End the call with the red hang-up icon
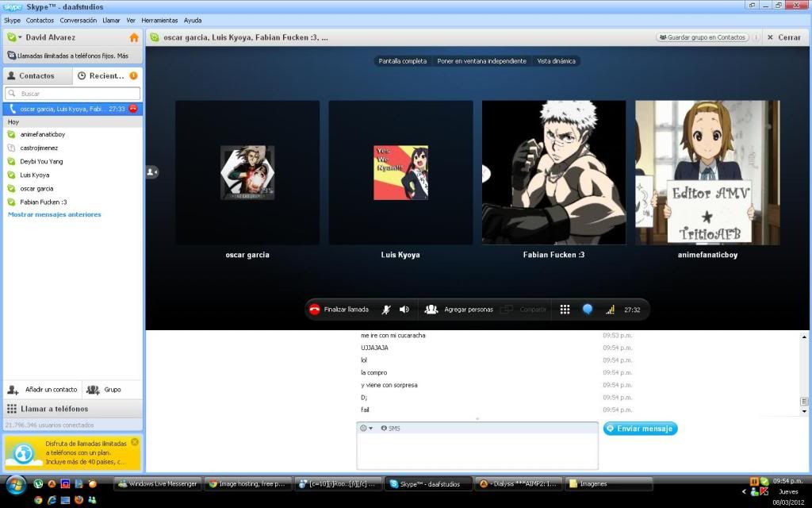The height and width of the screenshot is (508, 812). [x=314, y=310]
